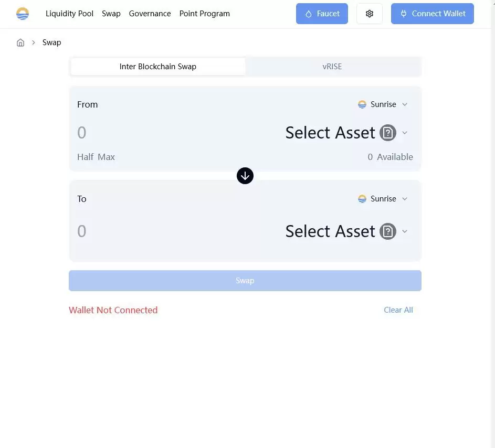Expand the To chain Sunrise dropdown
This screenshot has height=448, width=495.
coord(405,199)
